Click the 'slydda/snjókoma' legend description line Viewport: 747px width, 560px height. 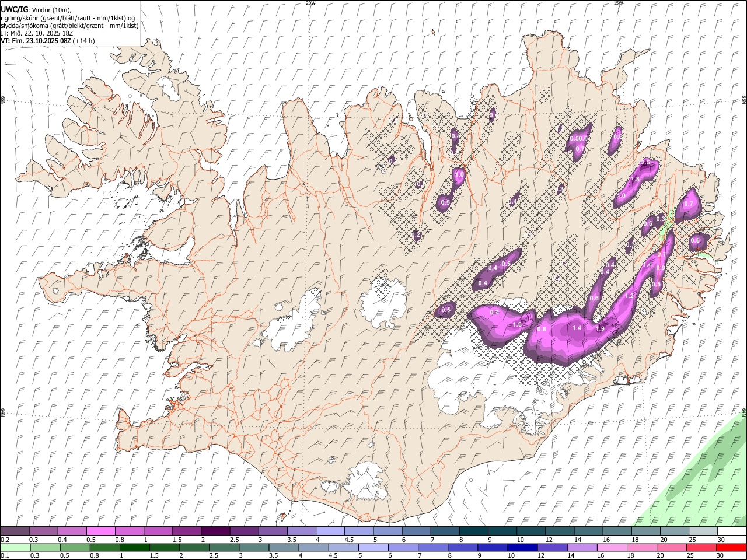(69, 26)
